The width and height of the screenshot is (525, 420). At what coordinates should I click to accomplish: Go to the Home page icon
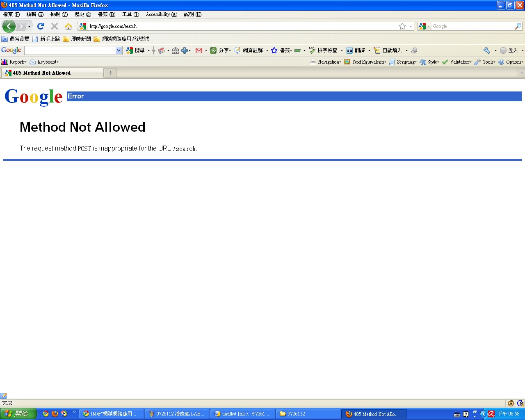[x=68, y=26]
